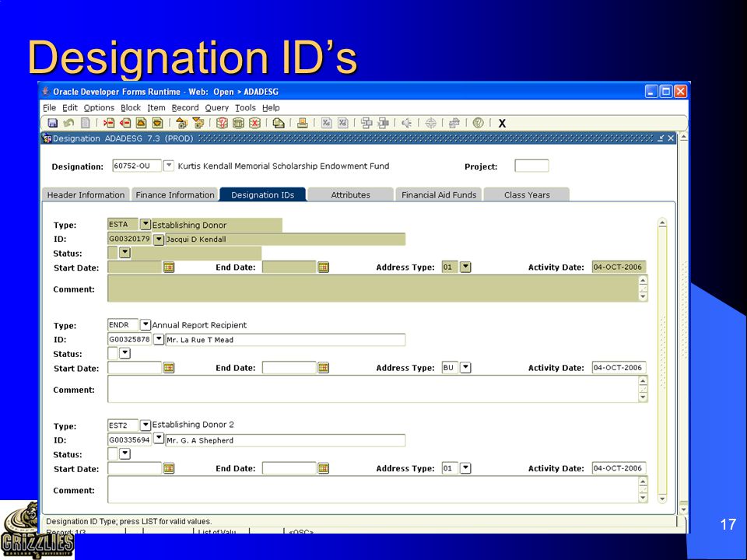Viewport: 747px width, 560px height.
Task: Click the Project input field
Action: click(531, 166)
